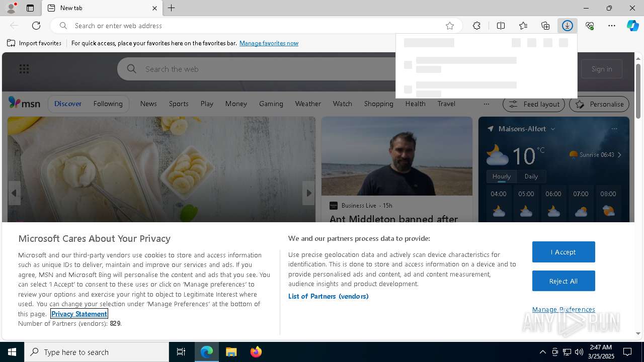Screen dimensions: 644x362
Task: Click the Personalise button
Action: (x=599, y=104)
